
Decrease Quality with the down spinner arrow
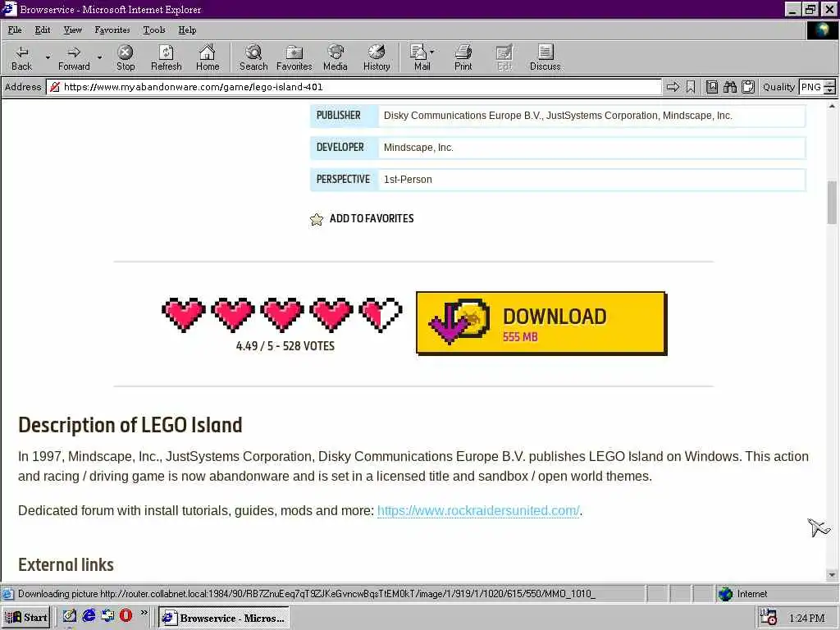click(x=830, y=90)
